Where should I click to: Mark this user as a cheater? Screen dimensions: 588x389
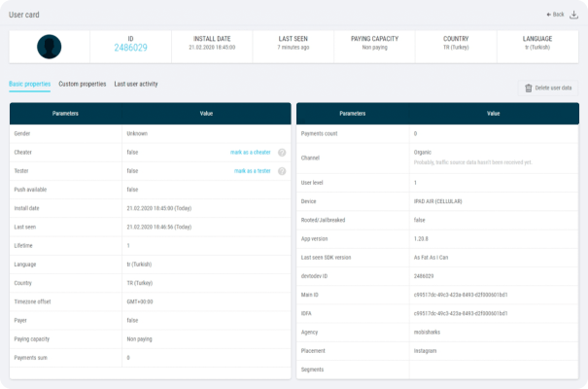coord(250,153)
